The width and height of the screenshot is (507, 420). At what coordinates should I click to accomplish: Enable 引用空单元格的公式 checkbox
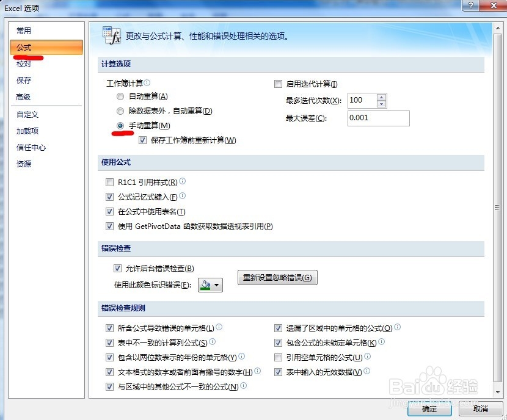click(x=278, y=357)
